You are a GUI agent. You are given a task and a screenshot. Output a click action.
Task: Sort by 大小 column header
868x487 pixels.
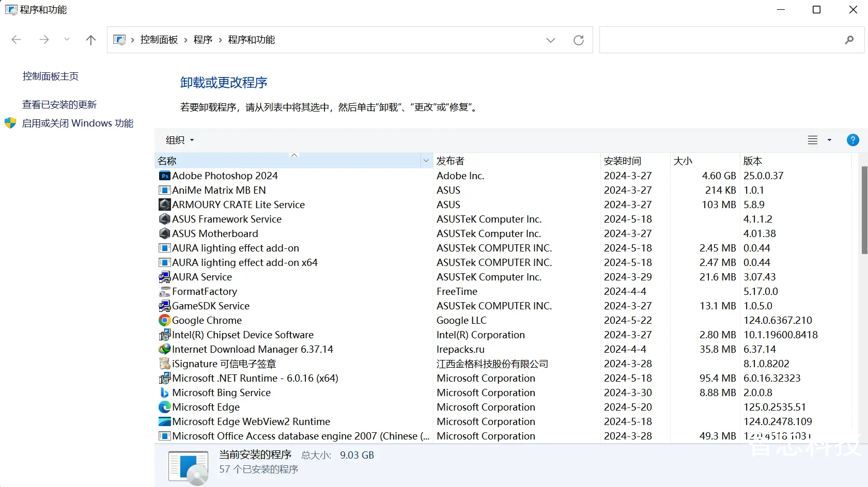tap(705, 161)
